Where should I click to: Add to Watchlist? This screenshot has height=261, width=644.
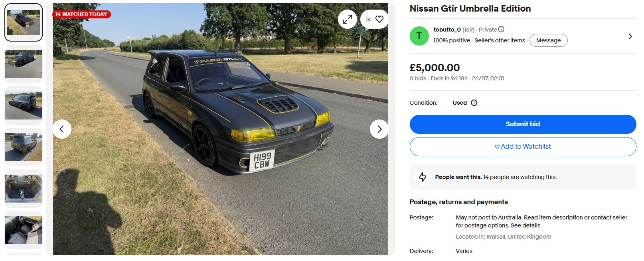(523, 147)
